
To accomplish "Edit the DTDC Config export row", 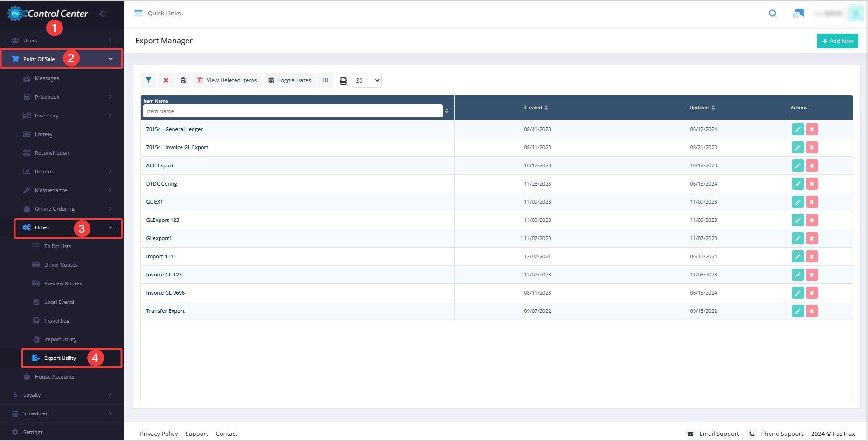I will (798, 184).
